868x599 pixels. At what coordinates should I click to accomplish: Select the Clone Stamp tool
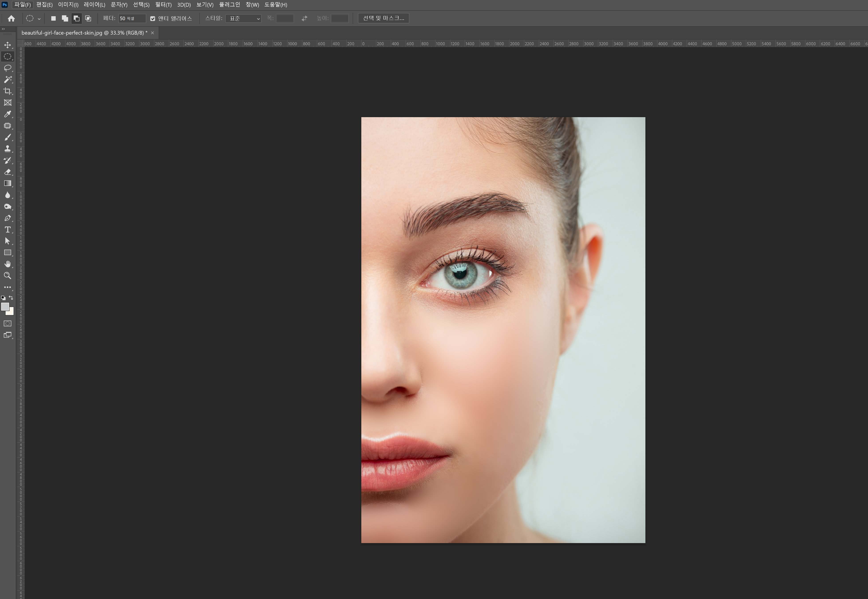tap(8, 149)
